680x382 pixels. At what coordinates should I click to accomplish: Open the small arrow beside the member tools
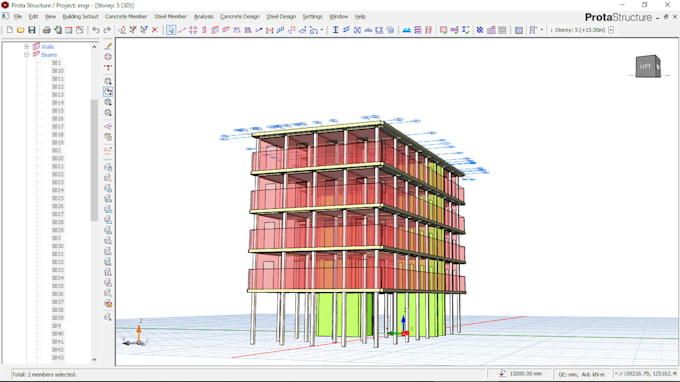click(321, 30)
